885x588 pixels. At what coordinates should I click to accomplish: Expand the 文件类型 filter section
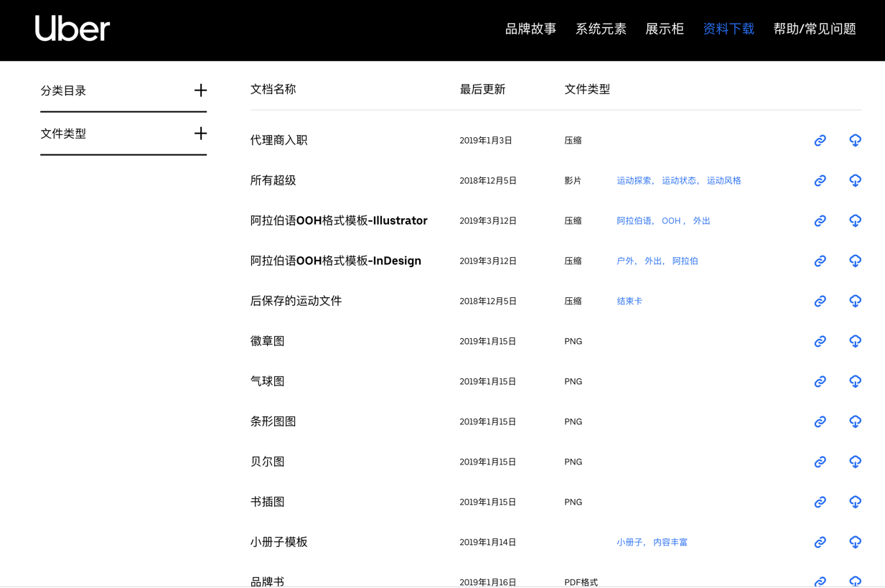(200, 134)
